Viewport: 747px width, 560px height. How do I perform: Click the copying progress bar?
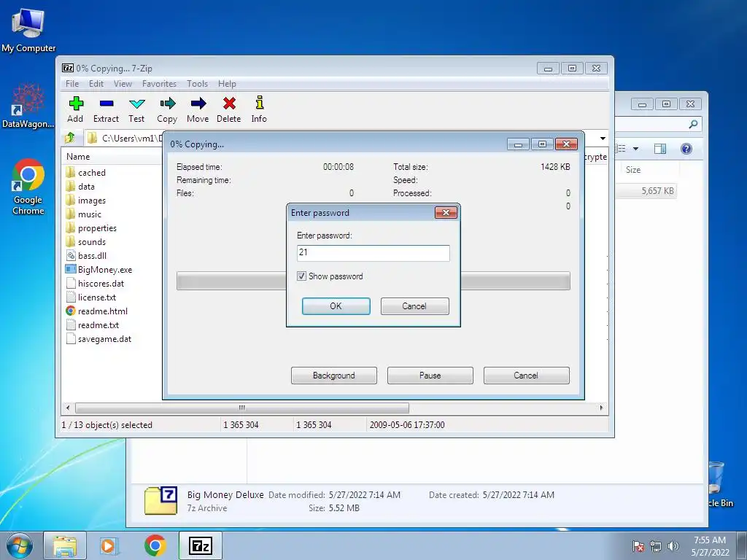[x=373, y=281]
